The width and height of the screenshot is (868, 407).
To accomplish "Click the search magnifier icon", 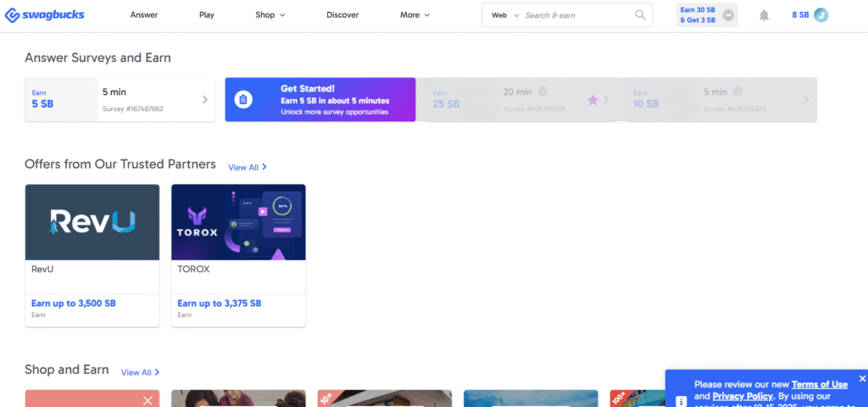I will [640, 15].
